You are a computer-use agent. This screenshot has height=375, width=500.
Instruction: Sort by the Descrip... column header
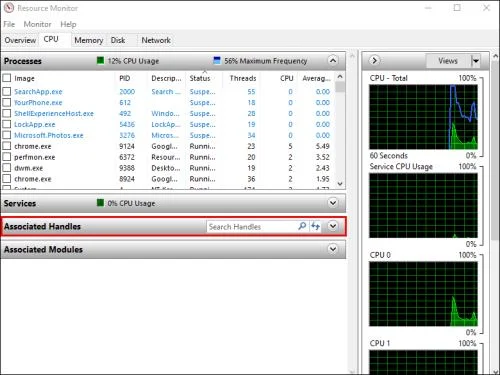166,78
